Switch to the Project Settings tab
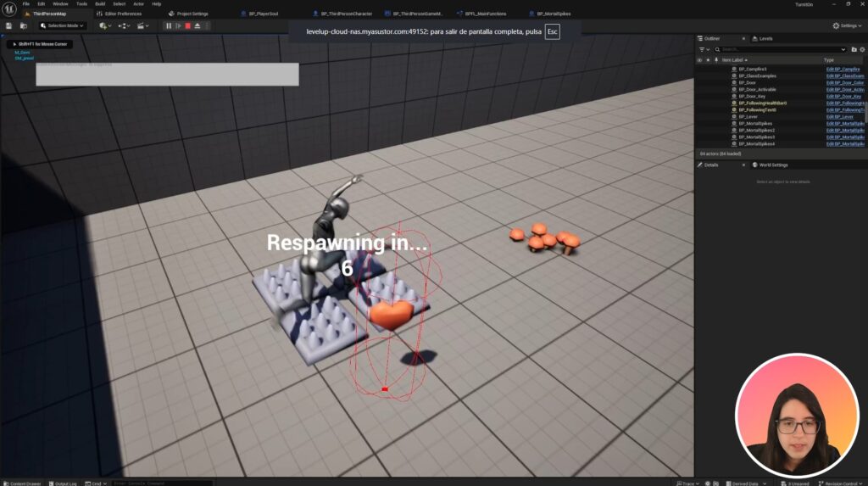The height and width of the screenshot is (486, 868). (x=188, y=14)
